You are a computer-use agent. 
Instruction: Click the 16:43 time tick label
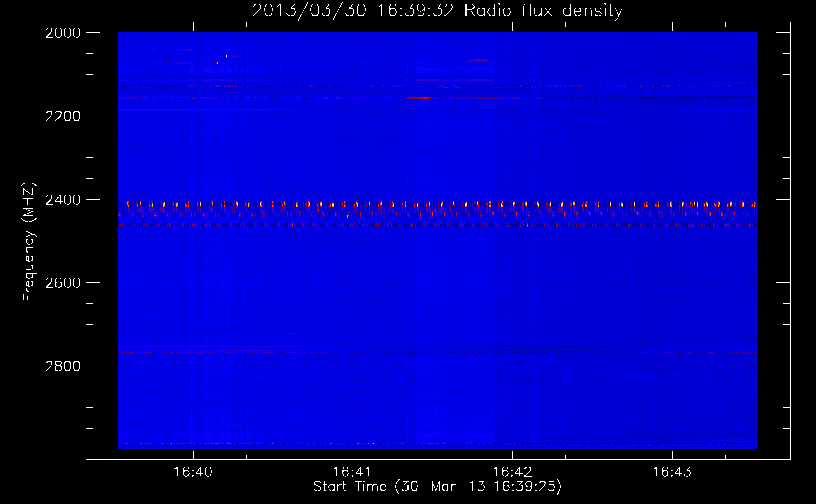tap(672, 472)
